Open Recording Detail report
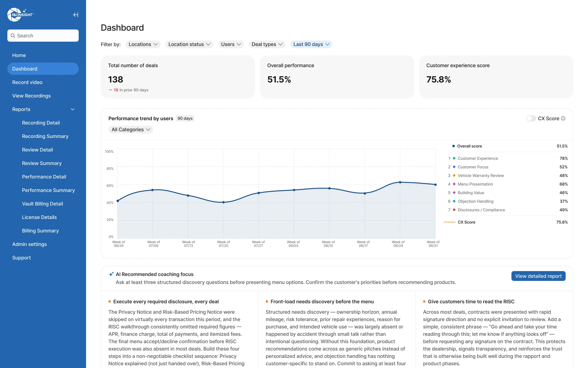The height and width of the screenshot is (368, 588). [41, 123]
